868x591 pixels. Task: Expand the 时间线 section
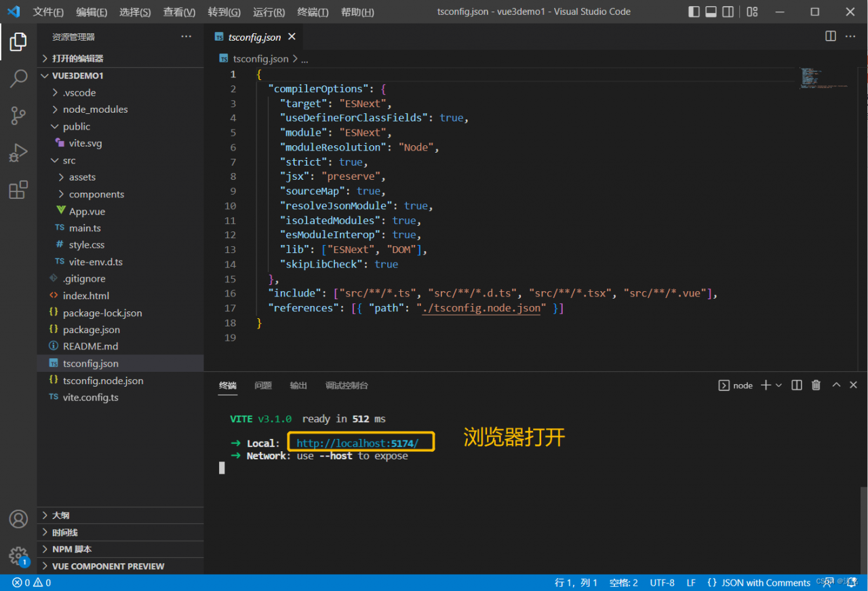coord(121,533)
